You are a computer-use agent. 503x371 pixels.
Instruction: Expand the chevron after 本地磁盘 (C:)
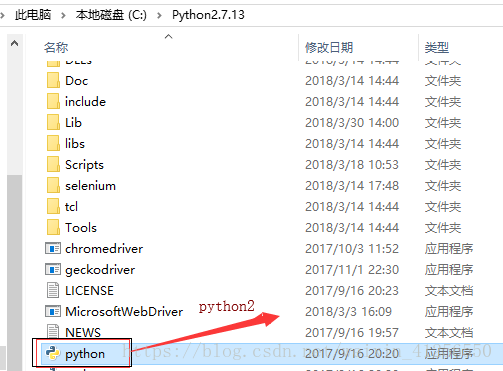(x=159, y=15)
